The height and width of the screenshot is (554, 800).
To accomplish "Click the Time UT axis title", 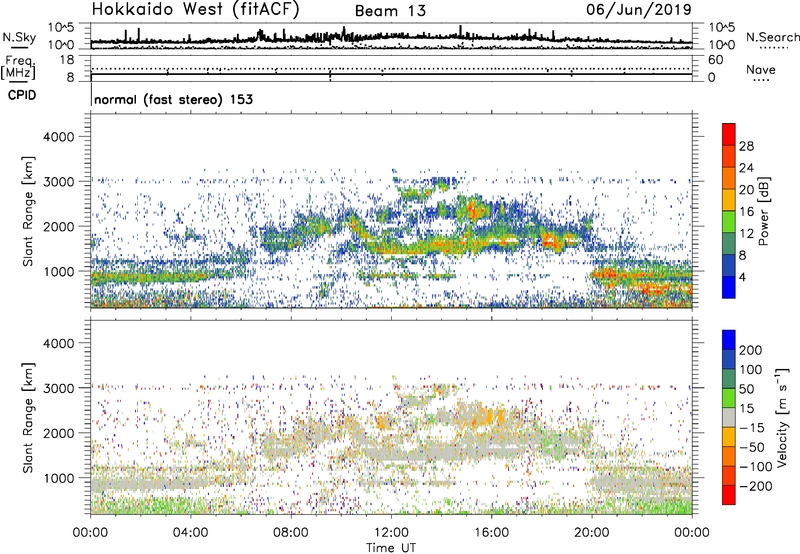I will pos(391,547).
